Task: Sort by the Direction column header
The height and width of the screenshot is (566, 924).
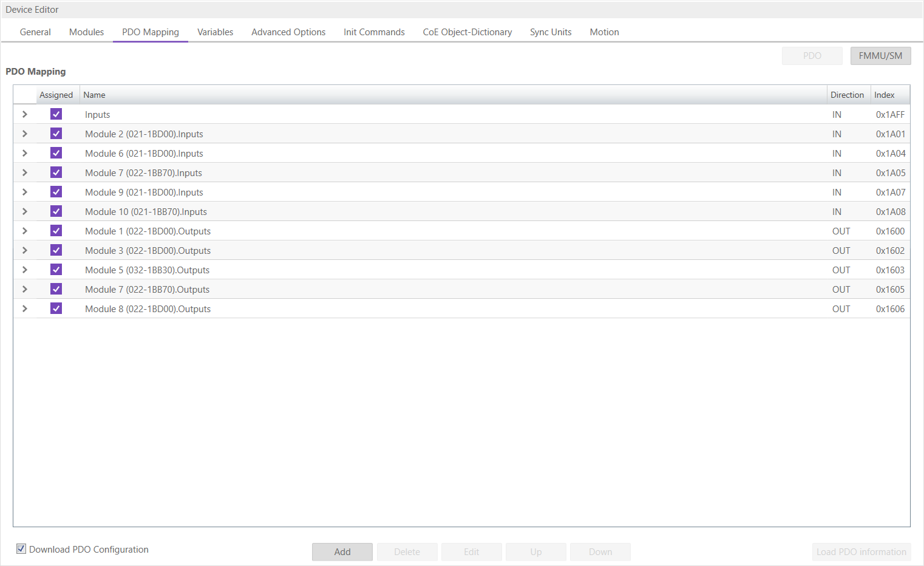Action: tap(847, 95)
